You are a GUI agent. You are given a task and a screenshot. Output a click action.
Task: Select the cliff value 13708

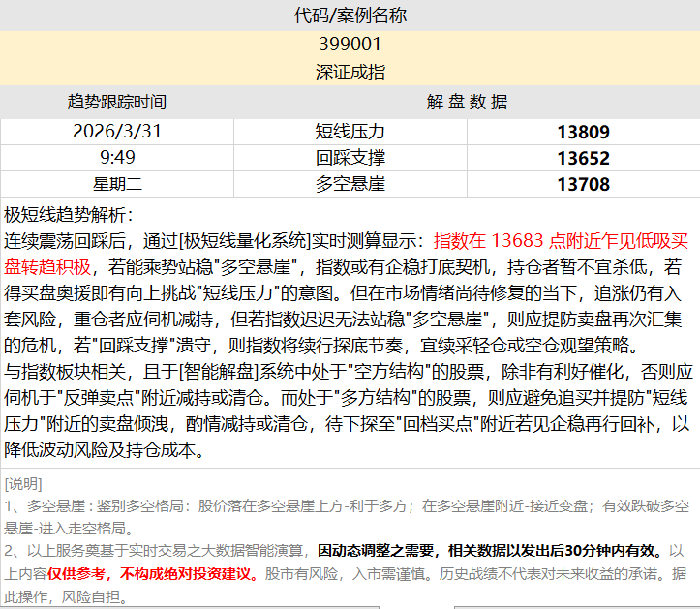(583, 184)
